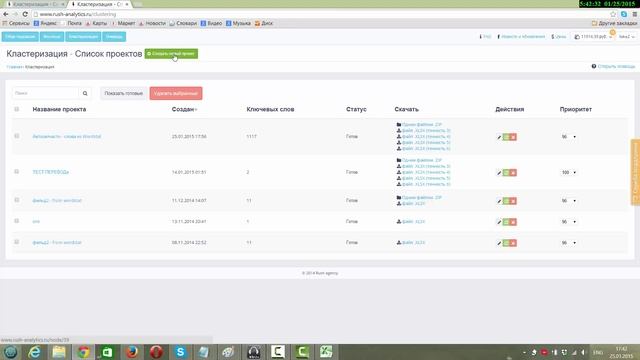The width and height of the screenshot is (640, 360).
Task: Check the box for the 25.01.2015 project
Action: [17, 136]
